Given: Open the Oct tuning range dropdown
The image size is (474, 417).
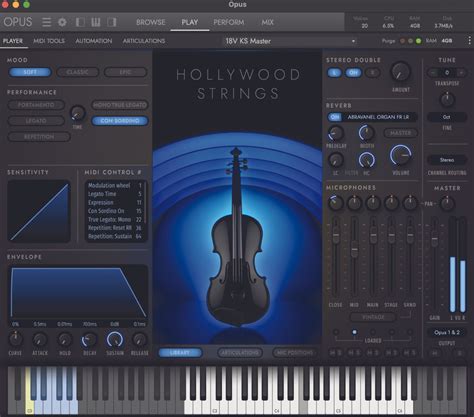Looking at the screenshot, I should tap(447, 117).
